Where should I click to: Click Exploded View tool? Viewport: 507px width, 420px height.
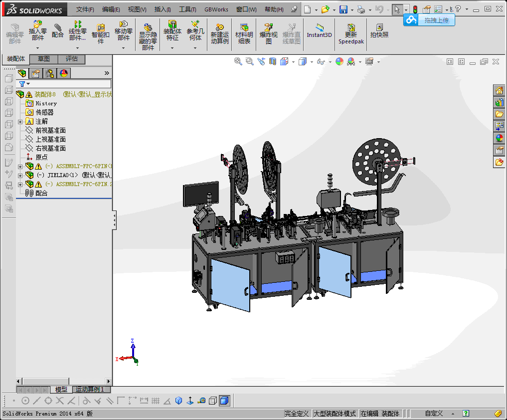(268, 33)
